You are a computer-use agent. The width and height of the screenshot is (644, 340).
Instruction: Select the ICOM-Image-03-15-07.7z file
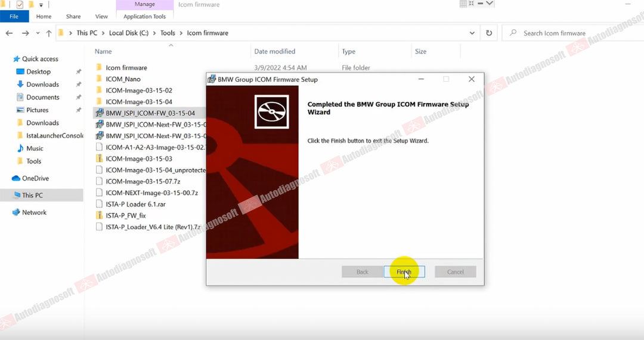click(143, 181)
